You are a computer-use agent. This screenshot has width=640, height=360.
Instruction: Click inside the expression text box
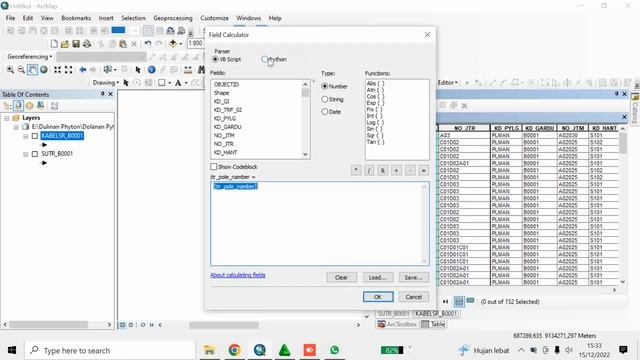coord(320,223)
